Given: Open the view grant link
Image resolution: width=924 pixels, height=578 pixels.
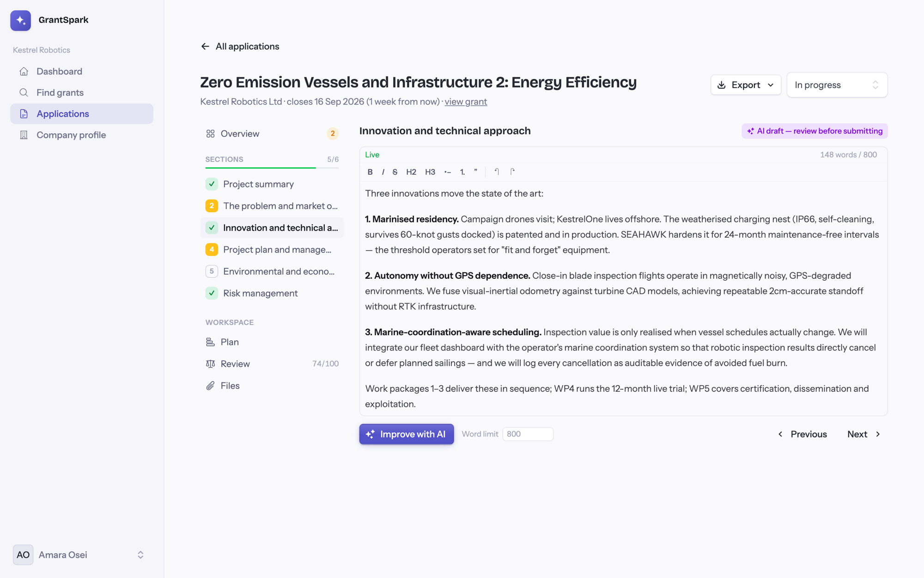Looking at the screenshot, I should click(466, 102).
